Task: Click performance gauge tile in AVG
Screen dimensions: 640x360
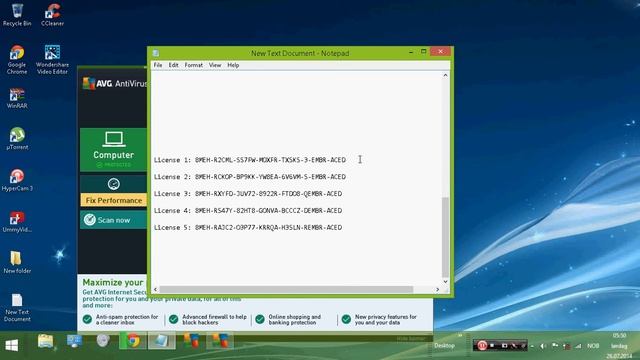Action: tap(113, 184)
